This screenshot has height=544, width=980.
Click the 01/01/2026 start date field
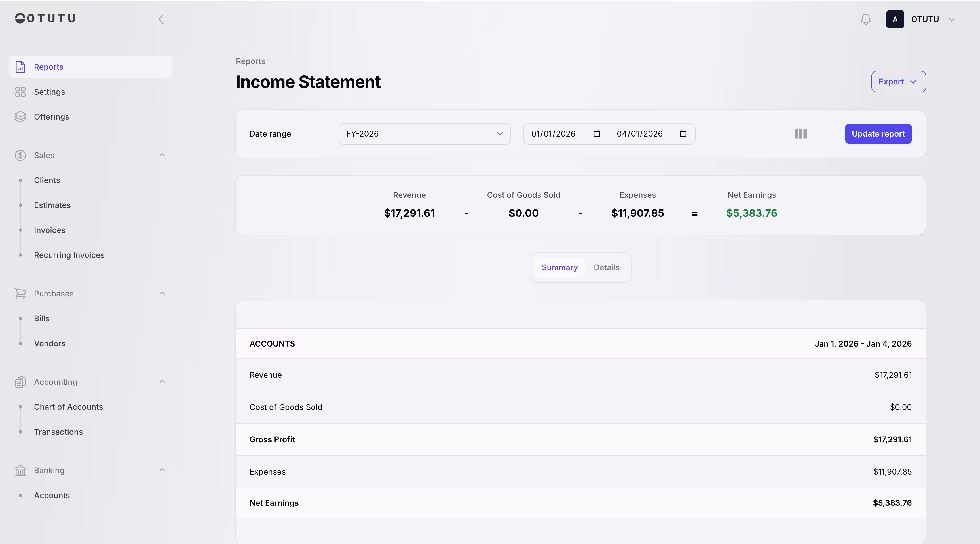click(559, 133)
